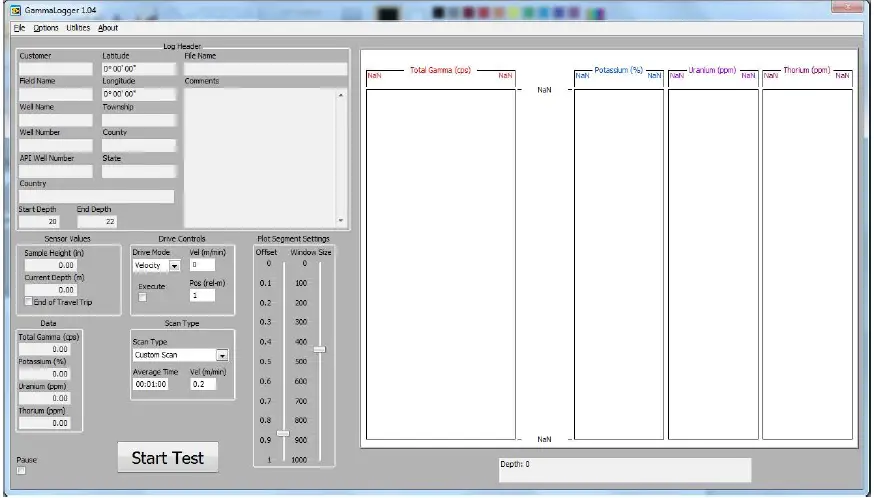Click the Start Test button
Image resolution: width=874 pixels, height=498 pixels.
pyautogui.click(x=168, y=458)
